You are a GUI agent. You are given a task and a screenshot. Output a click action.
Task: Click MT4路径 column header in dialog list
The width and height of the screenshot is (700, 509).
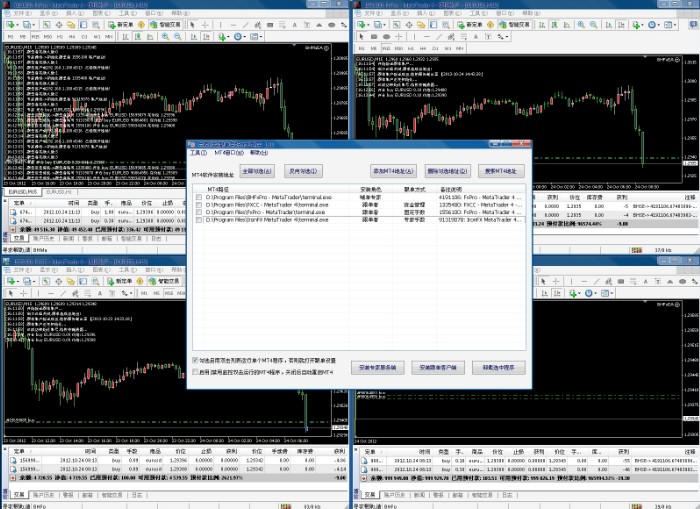pyautogui.click(x=219, y=189)
